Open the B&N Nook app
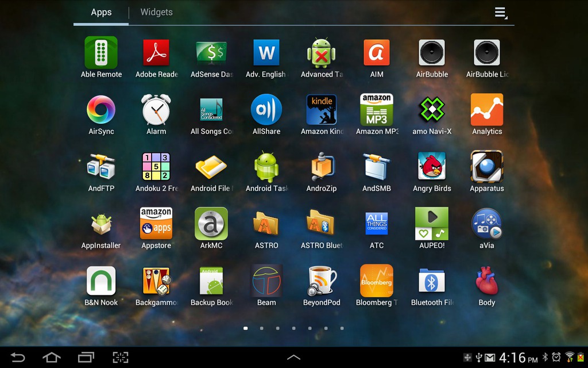 (x=101, y=281)
